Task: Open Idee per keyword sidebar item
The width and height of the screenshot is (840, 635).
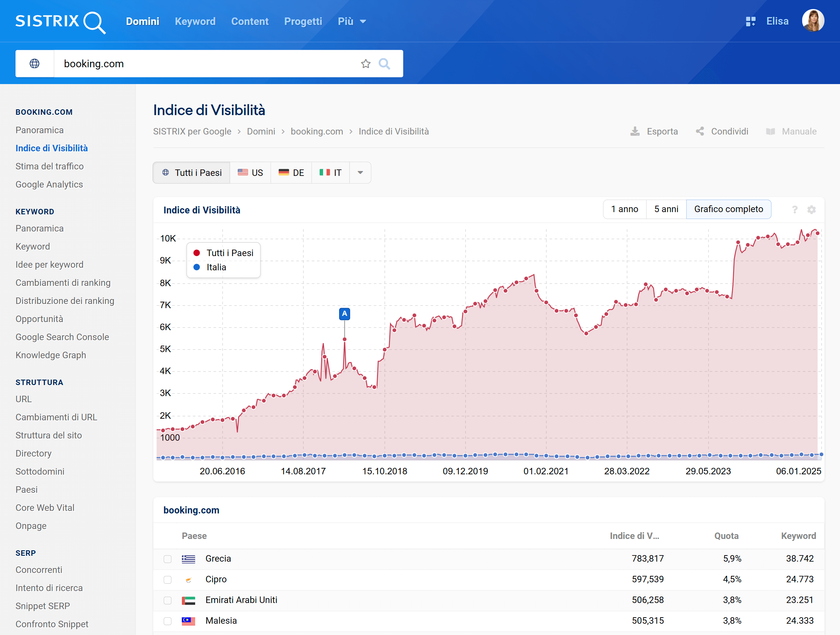Action: 49,264
